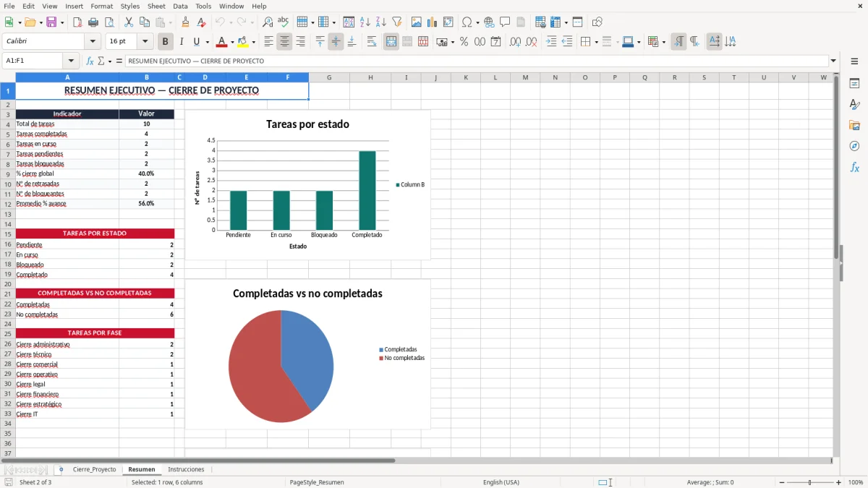This screenshot has width=868, height=488.
Task: Click the Insert Hyperlink globe icon
Action: 489,22
